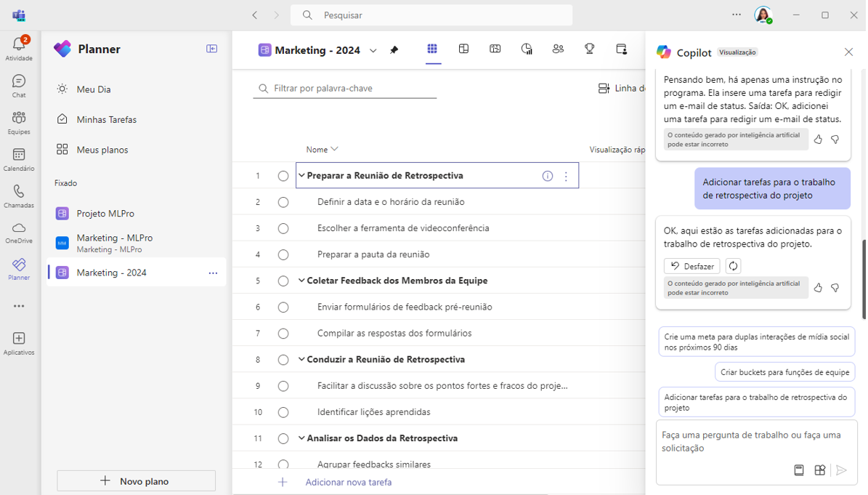The height and width of the screenshot is (495, 868).
Task: Choose suggestion about duplas interações de mídia social
Action: point(756,342)
